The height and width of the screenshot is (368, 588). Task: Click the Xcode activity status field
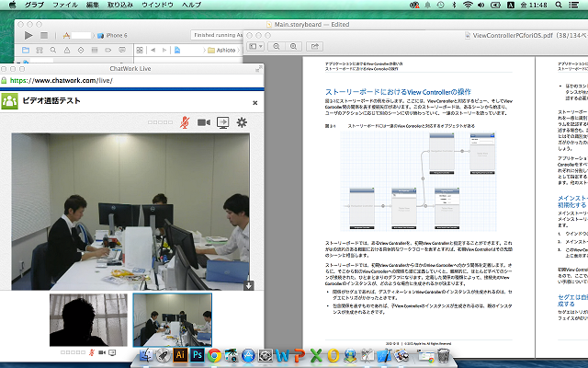coord(218,35)
